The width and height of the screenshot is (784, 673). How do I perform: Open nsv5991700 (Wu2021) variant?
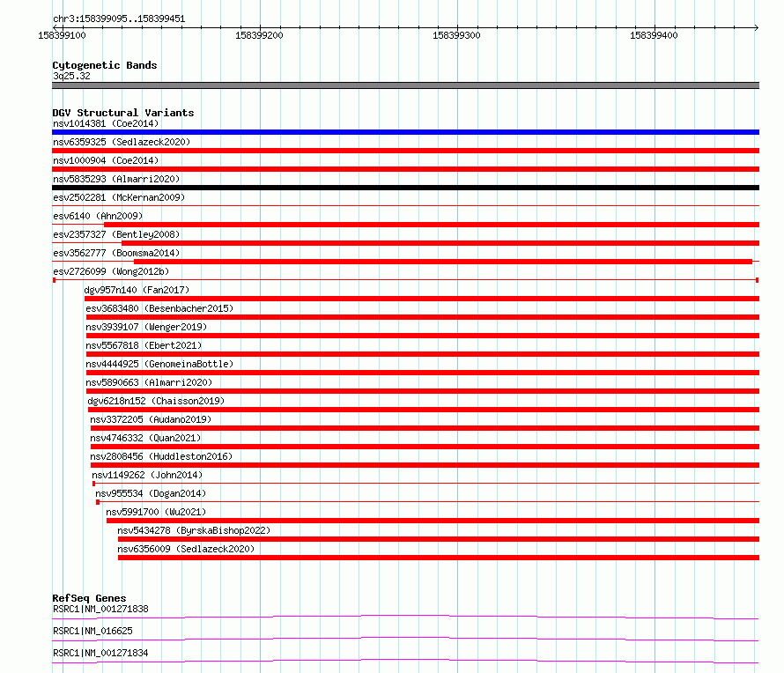click(156, 512)
